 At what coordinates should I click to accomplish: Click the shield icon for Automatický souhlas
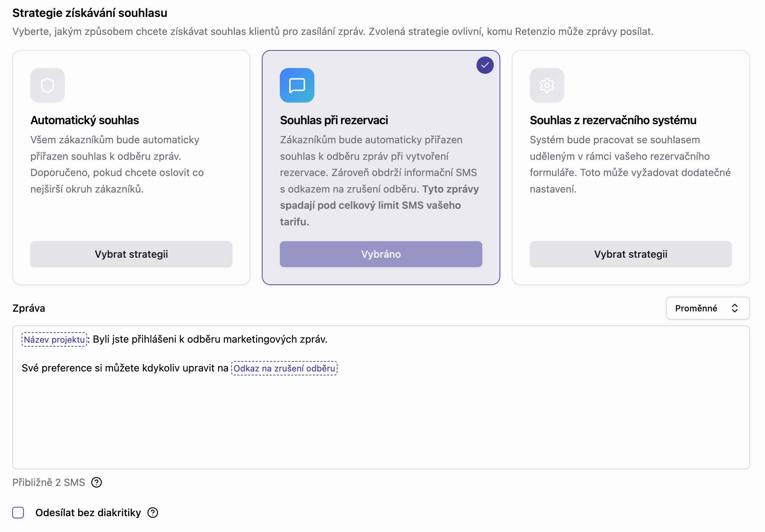48,85
